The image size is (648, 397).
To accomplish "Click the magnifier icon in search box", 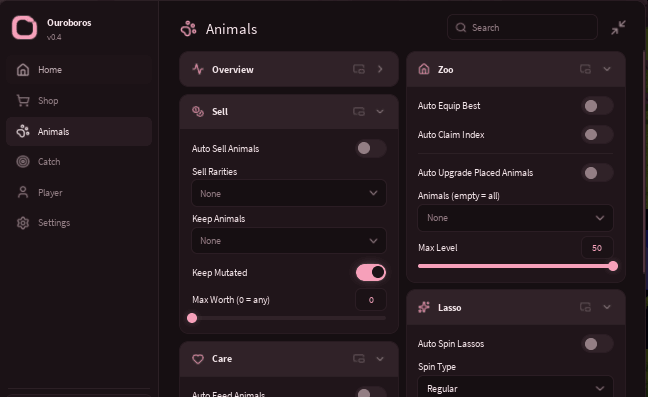I will [461, 28].
